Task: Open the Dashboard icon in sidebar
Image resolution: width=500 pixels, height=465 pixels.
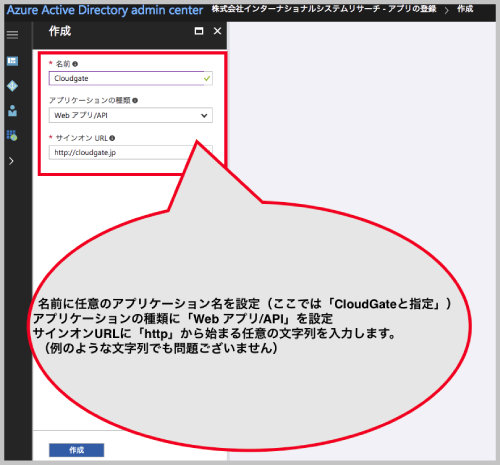Action: [12, 61]
